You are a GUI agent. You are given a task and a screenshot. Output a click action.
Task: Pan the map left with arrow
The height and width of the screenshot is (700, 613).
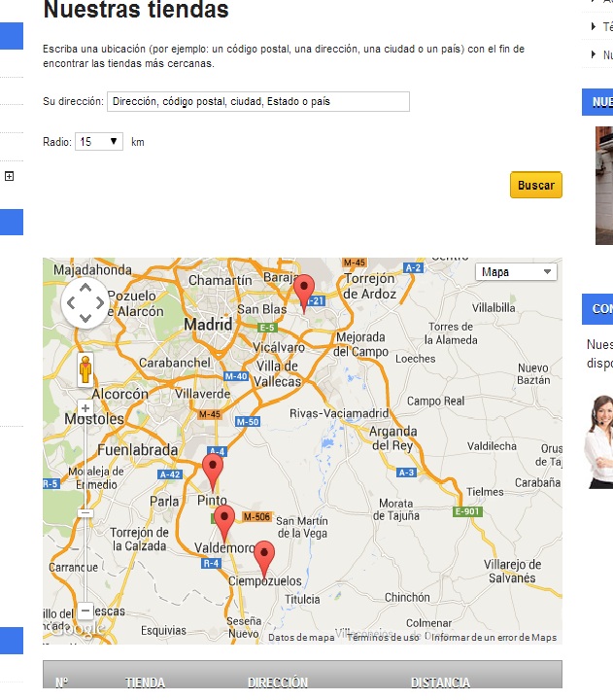pos(71,302)
